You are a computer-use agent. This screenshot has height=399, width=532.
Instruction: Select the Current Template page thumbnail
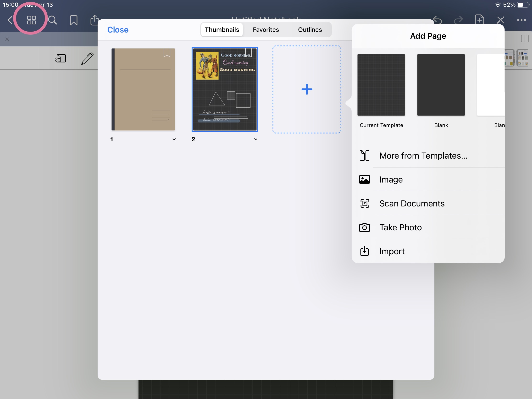381,85
